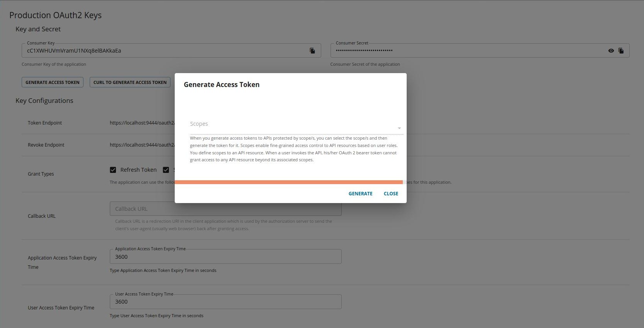
Task: Click CURL TO GENERATE ACCESS TOKEN button
Action: pos(130,82)
